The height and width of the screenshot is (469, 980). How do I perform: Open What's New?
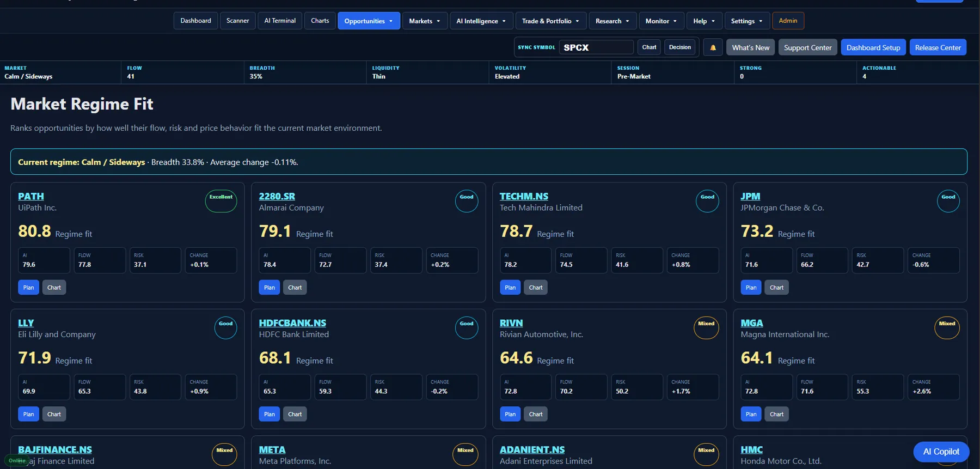click(x=751, y=47)
